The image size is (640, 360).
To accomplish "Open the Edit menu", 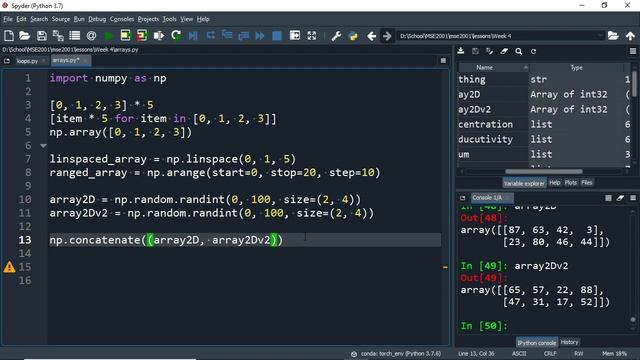I will (x=21, y=19).
